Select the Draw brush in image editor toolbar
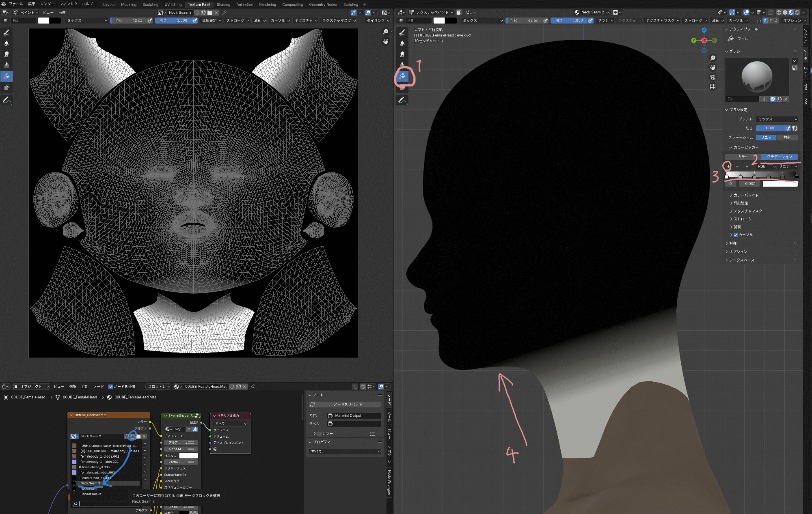Image resolution: width=812 pixels, height=514 pixels. coord(6,32)
